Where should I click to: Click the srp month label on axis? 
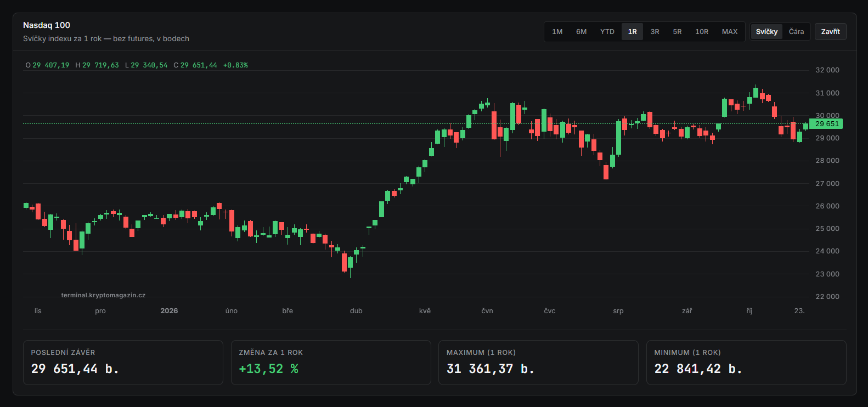coord(618,311)
